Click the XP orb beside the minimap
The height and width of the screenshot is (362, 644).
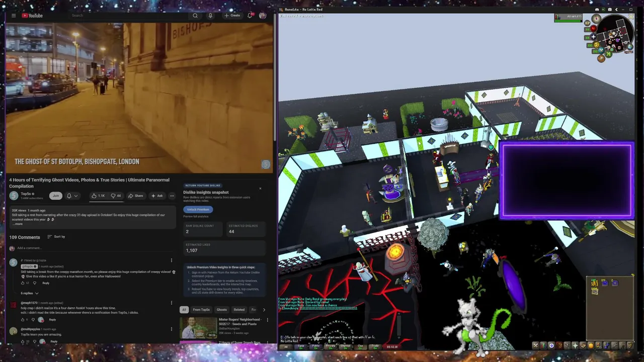pos(587,23)
